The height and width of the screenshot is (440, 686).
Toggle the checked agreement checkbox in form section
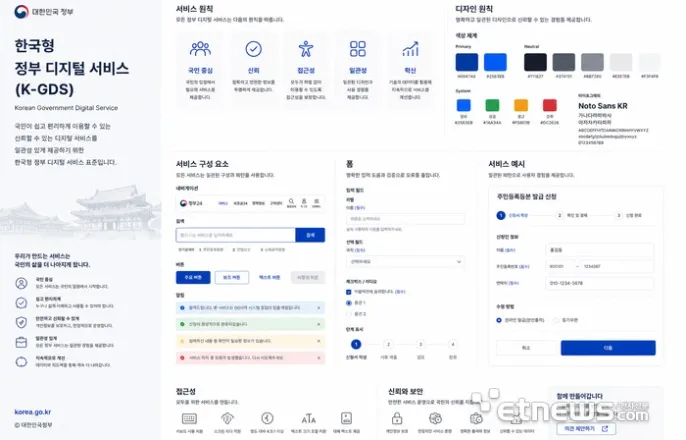pyautogui.click(x=349, y=292)
